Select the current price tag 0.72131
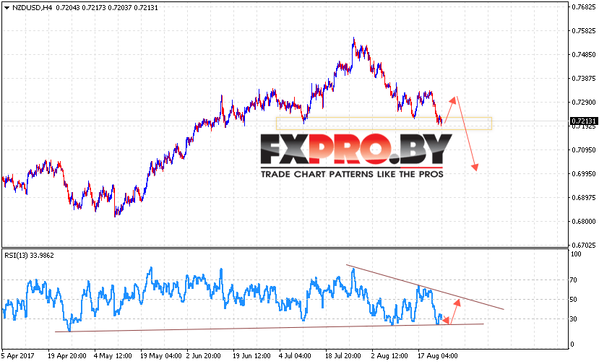This screenshot has width=599, height=364. click(x=584, y=121)
